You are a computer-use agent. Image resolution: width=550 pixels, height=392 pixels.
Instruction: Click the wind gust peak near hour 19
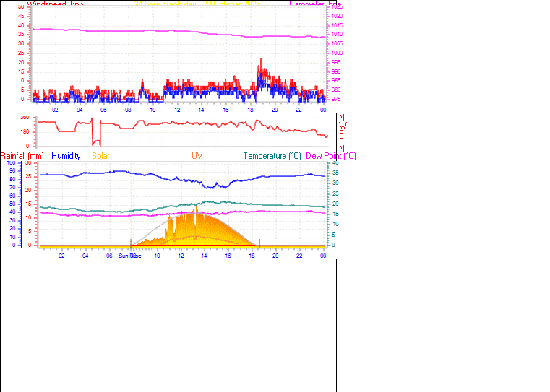[x=260, y=61]
